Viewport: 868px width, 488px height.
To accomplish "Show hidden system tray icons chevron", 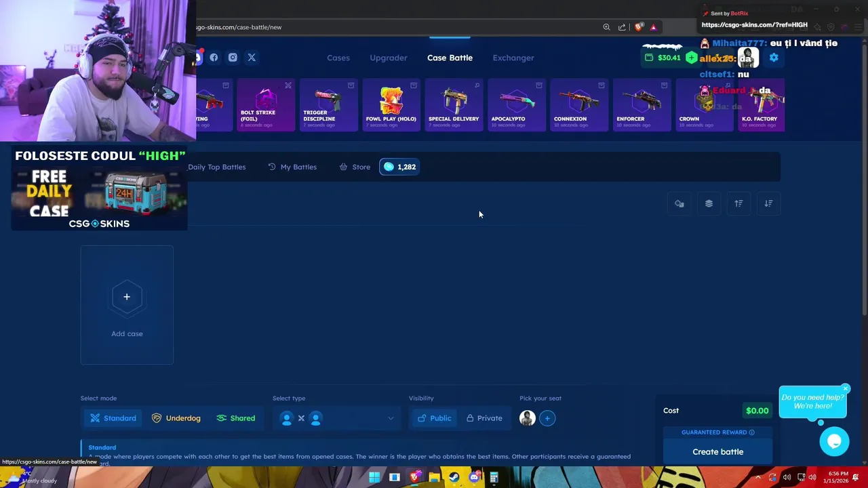I will tap(757, 478).
